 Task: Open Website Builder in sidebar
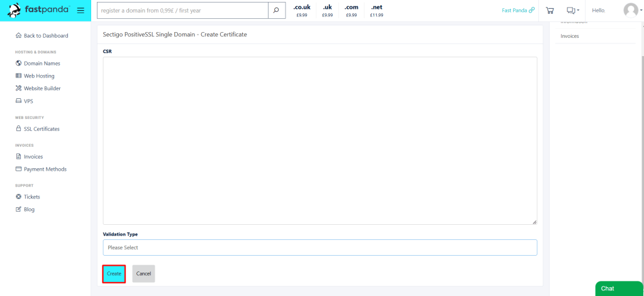point(38,88)
